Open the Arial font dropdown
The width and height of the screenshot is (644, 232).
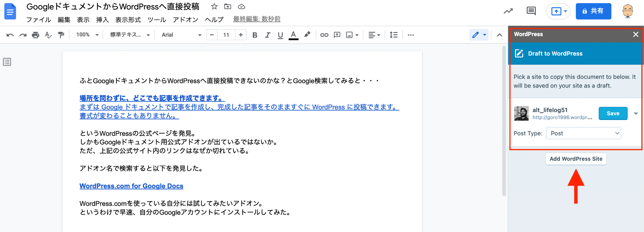181,35
